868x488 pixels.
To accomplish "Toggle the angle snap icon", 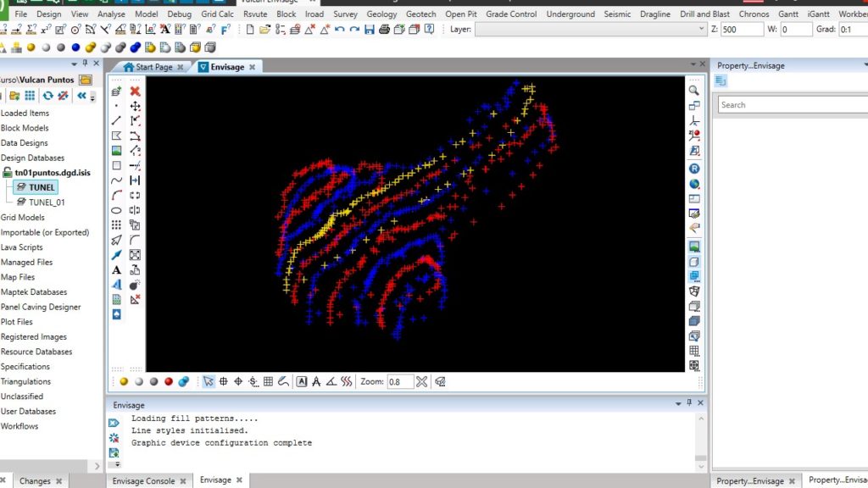I will tap(331, 382).
